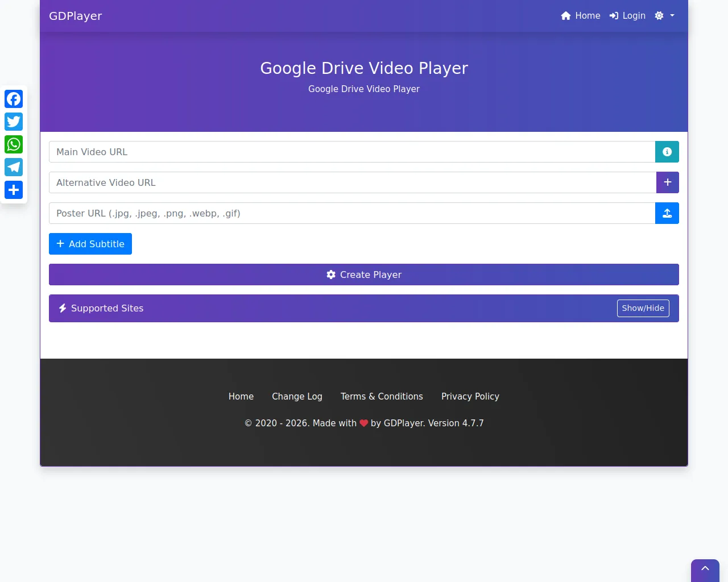
Task: Click the Main Video URL info icon
Action: pos(667,152)
